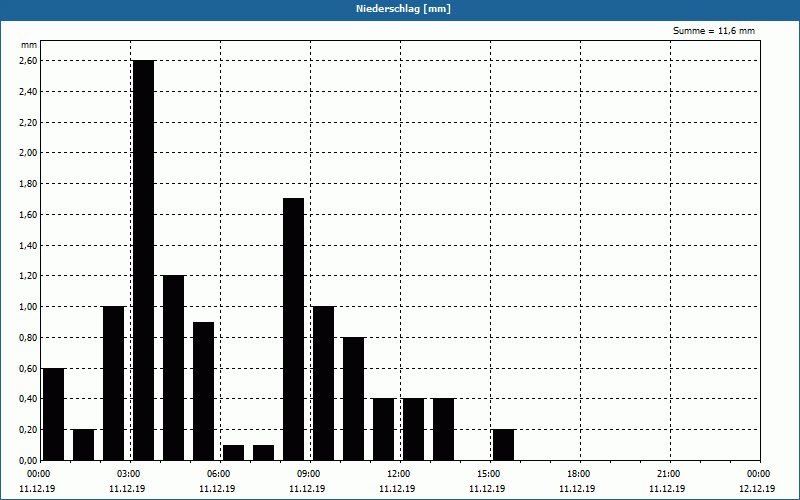Select the 1,20 mm precipitation bar
This screenshot has height=500, width=800.
173,368
